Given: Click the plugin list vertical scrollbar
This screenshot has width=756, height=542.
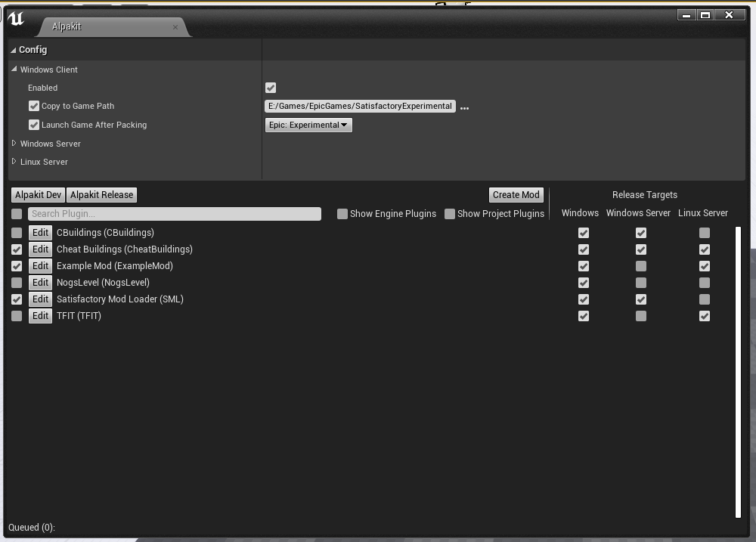Looking at the screenshot, I should point(738,372).
